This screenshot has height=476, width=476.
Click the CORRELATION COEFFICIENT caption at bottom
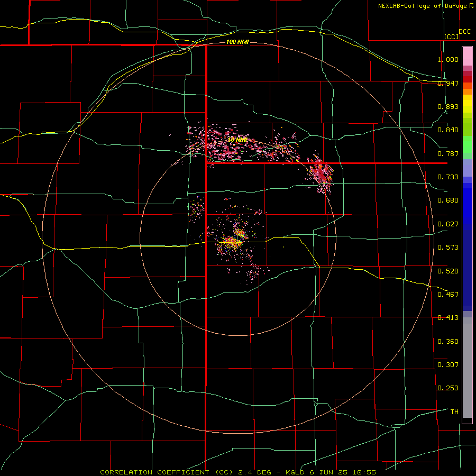[238, 472]
